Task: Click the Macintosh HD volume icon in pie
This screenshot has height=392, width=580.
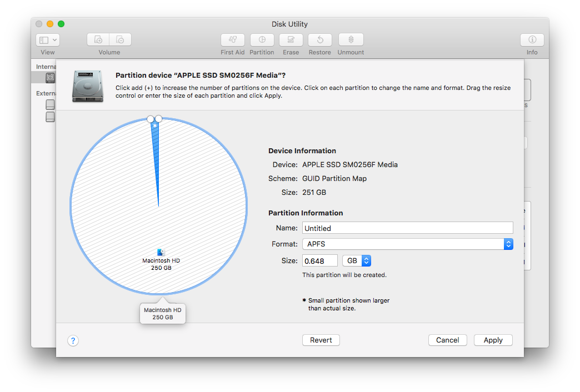Action: 161,252
